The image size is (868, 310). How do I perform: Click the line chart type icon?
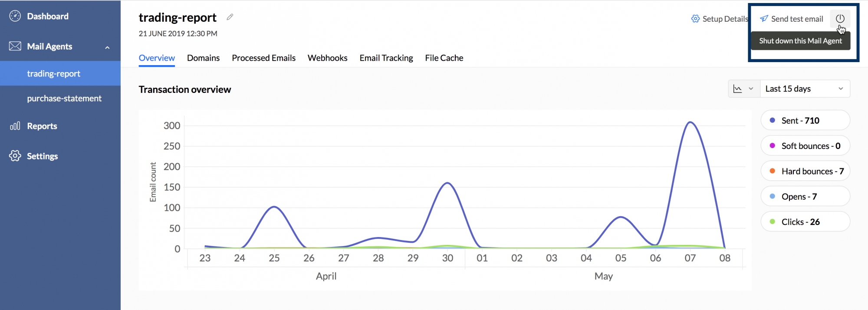coord(737,89)
